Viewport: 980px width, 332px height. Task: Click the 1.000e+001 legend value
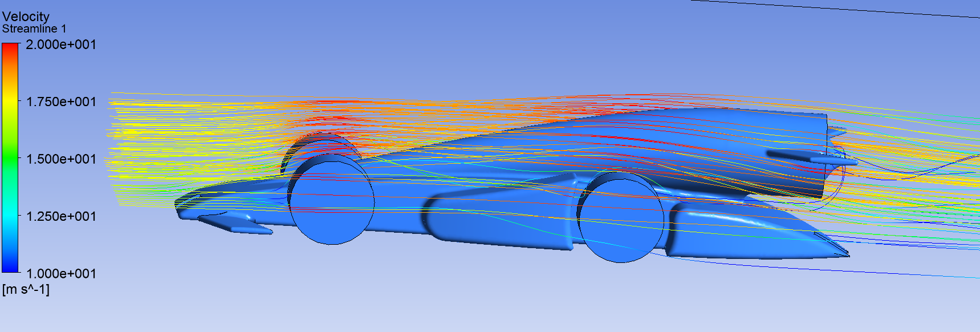[61, 274]
